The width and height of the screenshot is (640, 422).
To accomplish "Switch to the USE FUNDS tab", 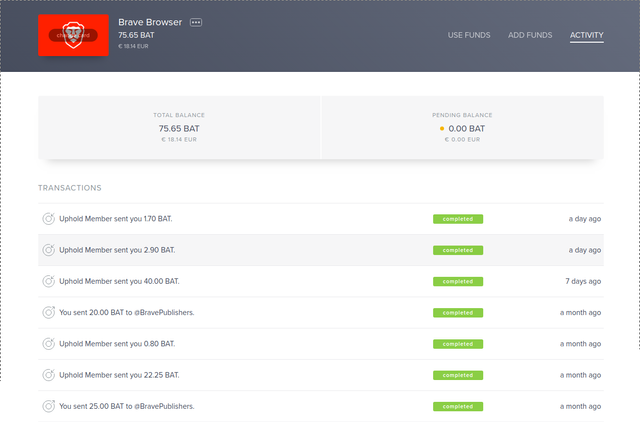I will [x=469, y=35].
